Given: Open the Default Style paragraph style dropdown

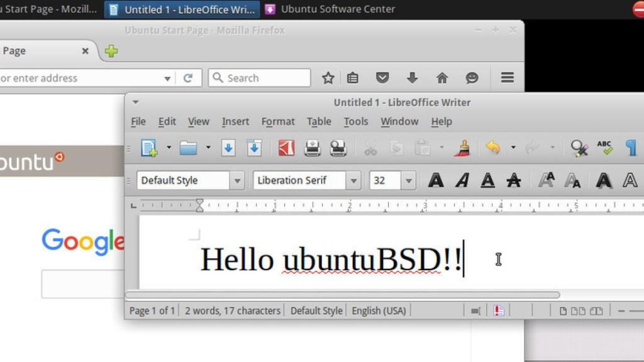Looking at the screenshot, I should [237, 180].
